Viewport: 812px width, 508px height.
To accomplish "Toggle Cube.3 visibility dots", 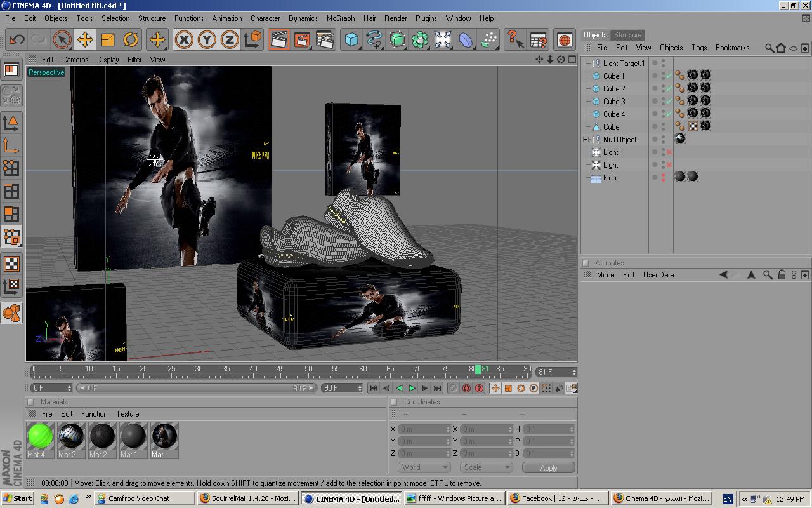I will (x=664, y=102).
